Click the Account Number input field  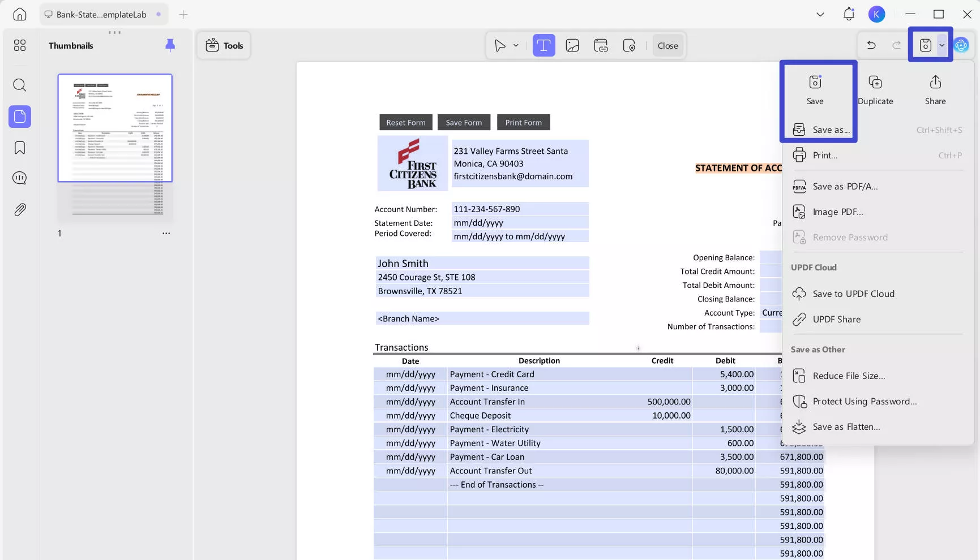click(x=520, y=209)
